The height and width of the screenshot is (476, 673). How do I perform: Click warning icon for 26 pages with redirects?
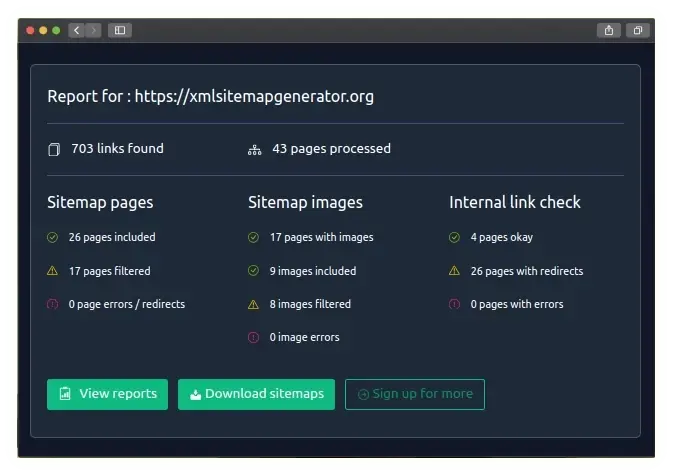coord(454,271)
